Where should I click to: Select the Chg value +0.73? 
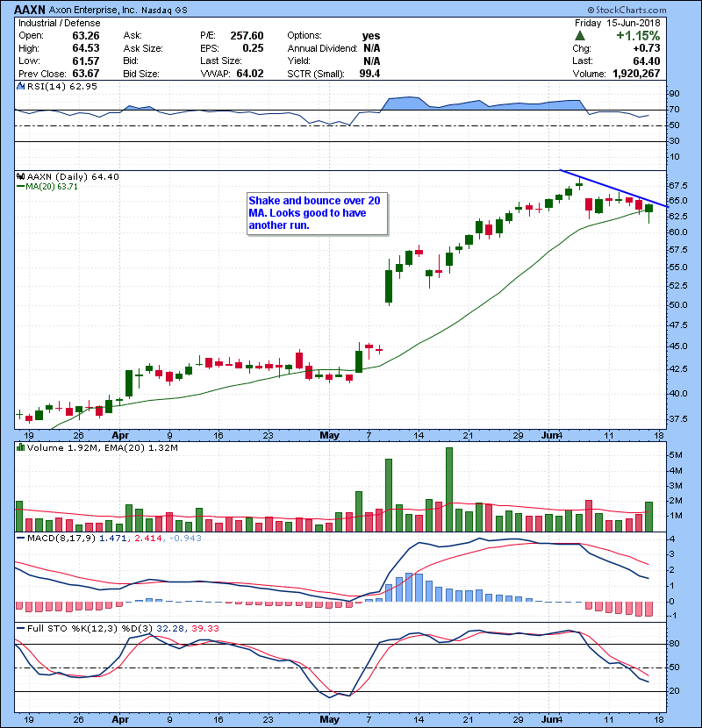[x=646, y=48]
